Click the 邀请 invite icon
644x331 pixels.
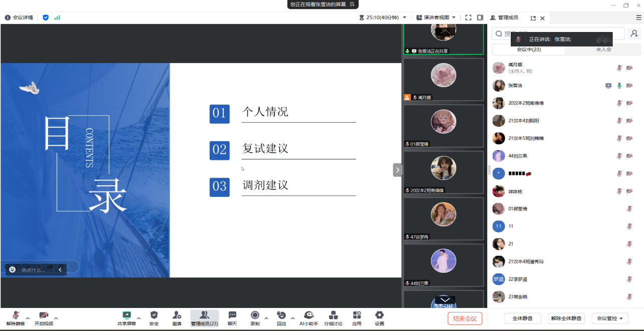point(177,317)
